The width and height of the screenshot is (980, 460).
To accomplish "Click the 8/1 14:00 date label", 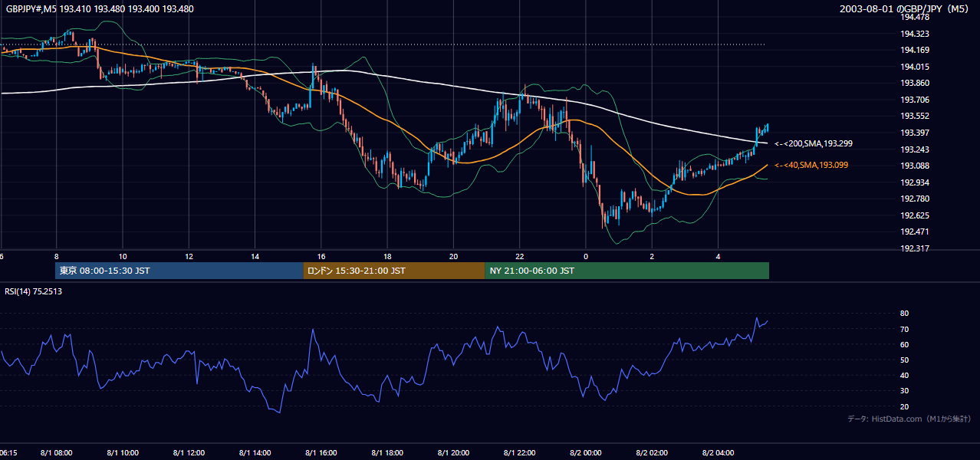I will (255, 452).
